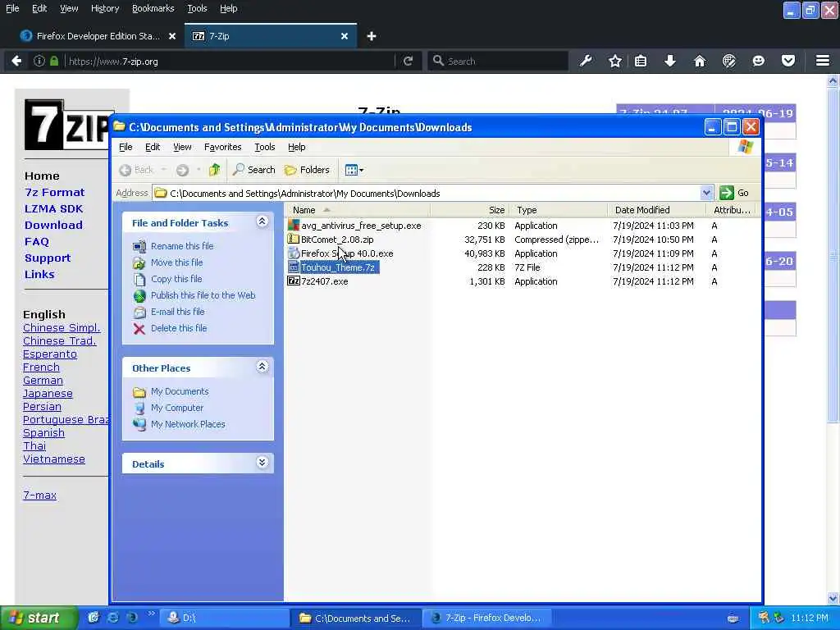Close the Firefox Developer Edition Start tab
This screenshot has height=630, width=840.
pos(172,36)
